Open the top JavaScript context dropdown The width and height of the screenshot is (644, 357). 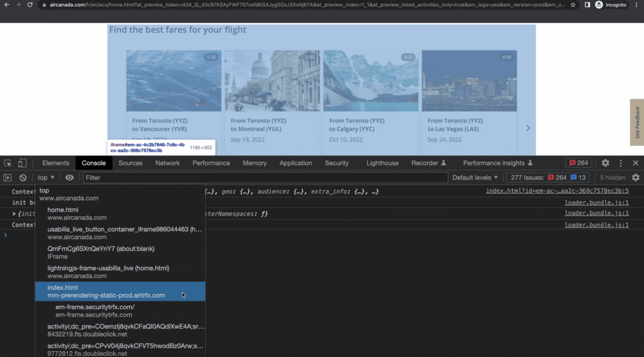point(46,178)
